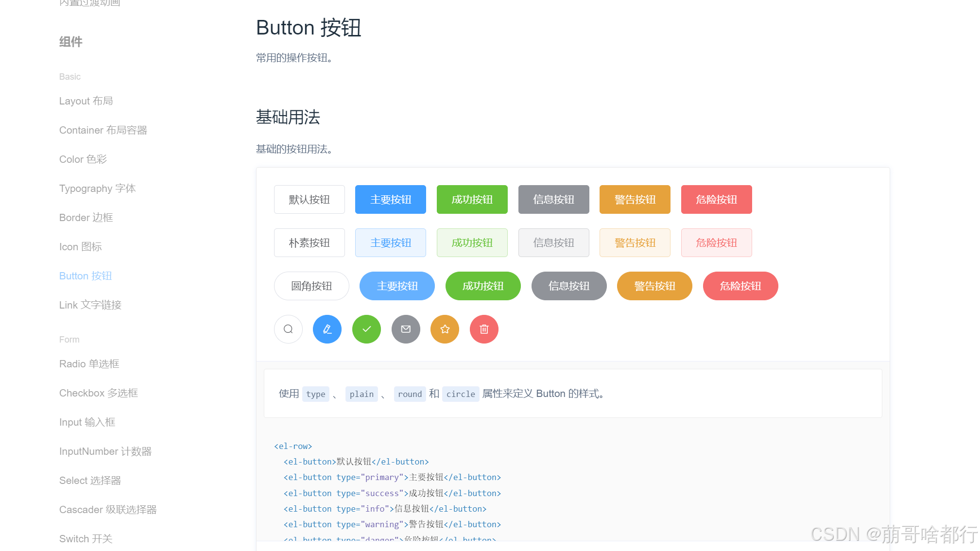Click the rounded red 危险按钮 button
Image resolution: width=980 pixels, height=551 pixels.
tap(740, 286)
